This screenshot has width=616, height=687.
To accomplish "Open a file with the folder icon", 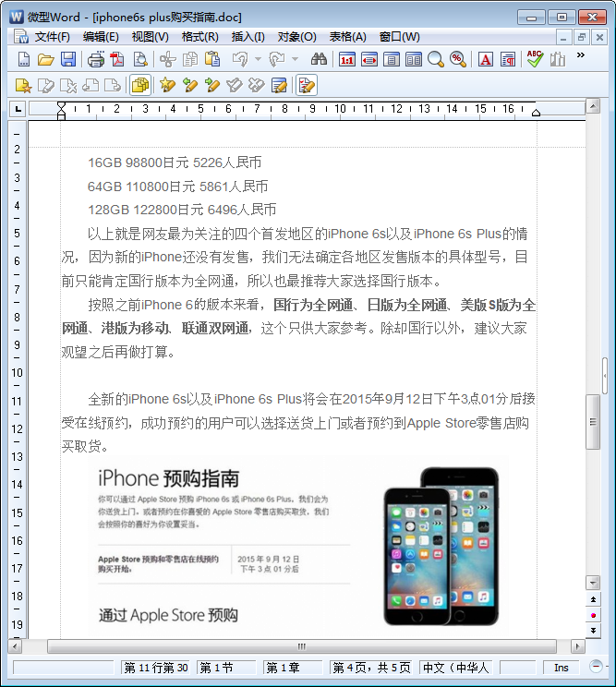I will click(45, 59).
